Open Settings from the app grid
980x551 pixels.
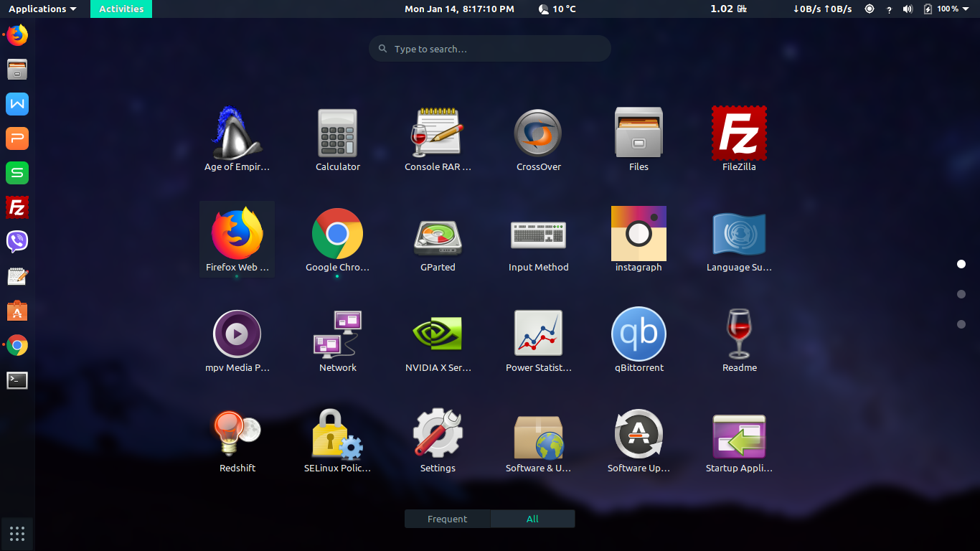pyautogui.click(x=438, y=433)
